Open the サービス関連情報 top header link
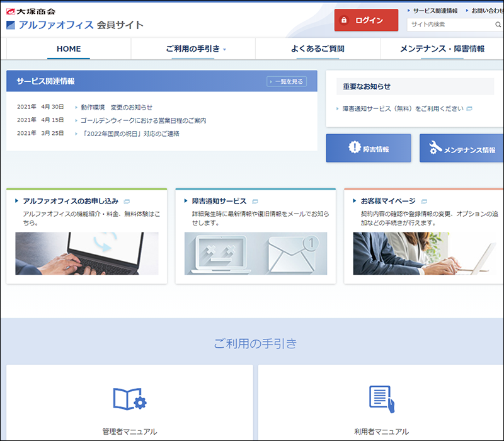Viewport: 504px width, 441px height. [x=435, y=11]
